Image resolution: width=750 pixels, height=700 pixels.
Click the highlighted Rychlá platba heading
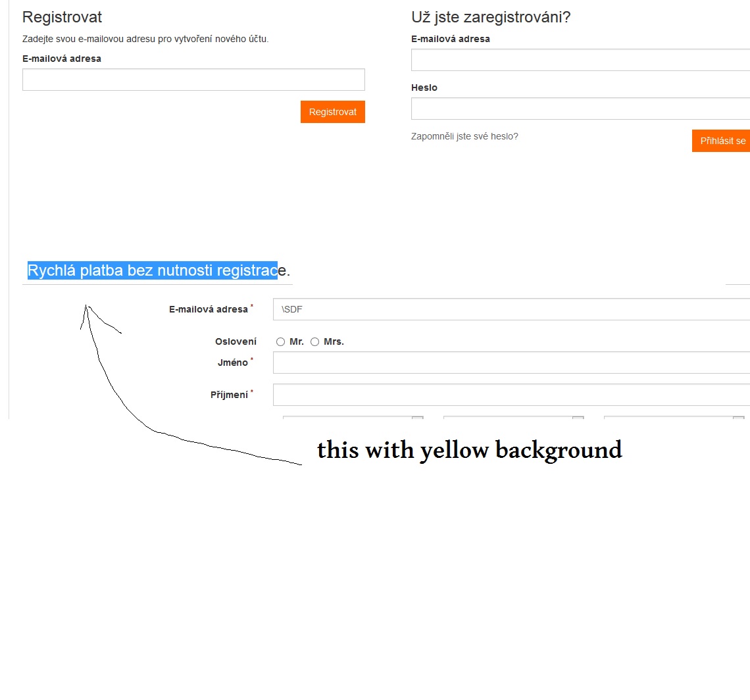click(159, 270)
